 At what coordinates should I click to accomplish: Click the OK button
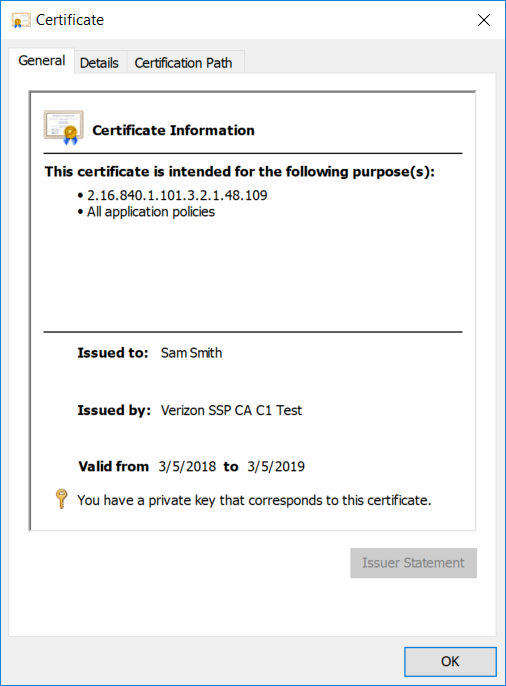(x=450, y=661)
